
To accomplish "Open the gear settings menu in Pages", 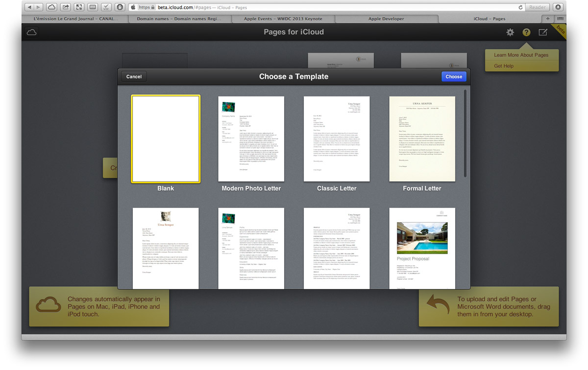I will [510, 32].
